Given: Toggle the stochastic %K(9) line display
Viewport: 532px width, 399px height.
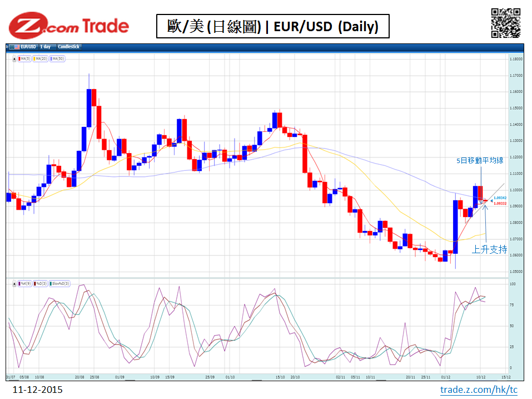Looking at the screenshot, I should tap(19, 283).
